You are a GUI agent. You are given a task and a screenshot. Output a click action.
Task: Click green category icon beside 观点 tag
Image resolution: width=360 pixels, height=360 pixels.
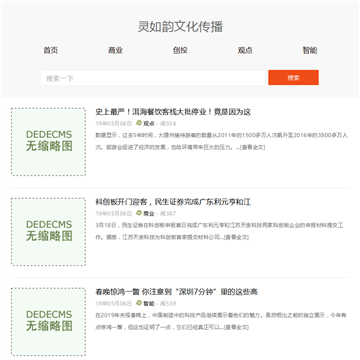[139, 123]
